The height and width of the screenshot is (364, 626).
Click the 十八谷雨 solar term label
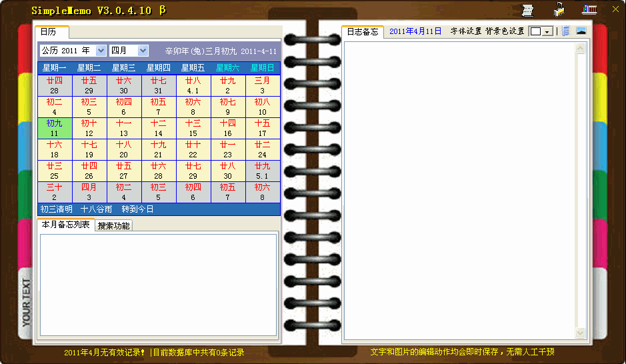(96, 209)
